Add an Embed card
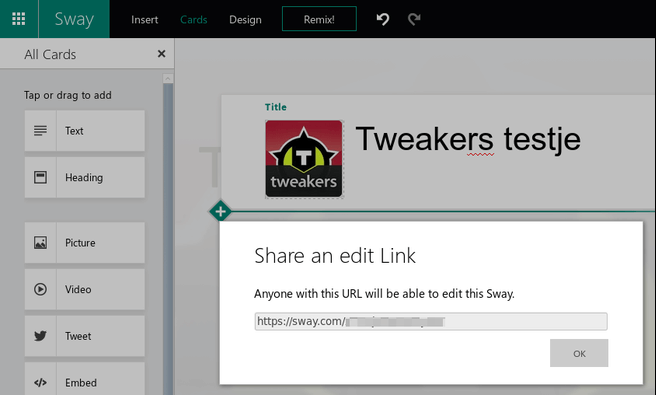The width and height of the screenshot is (656, 395). click(x=85, y=379)
